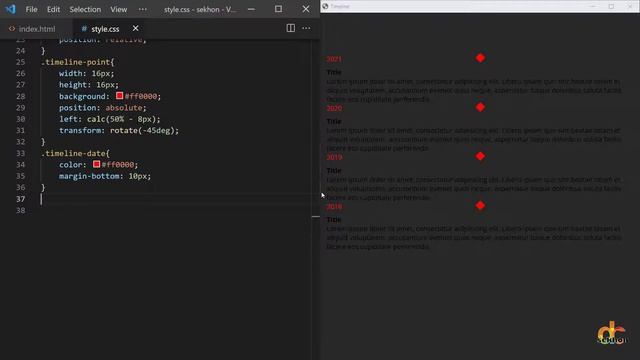Click 'position: absolute;' on line 29

pos(102,108)
